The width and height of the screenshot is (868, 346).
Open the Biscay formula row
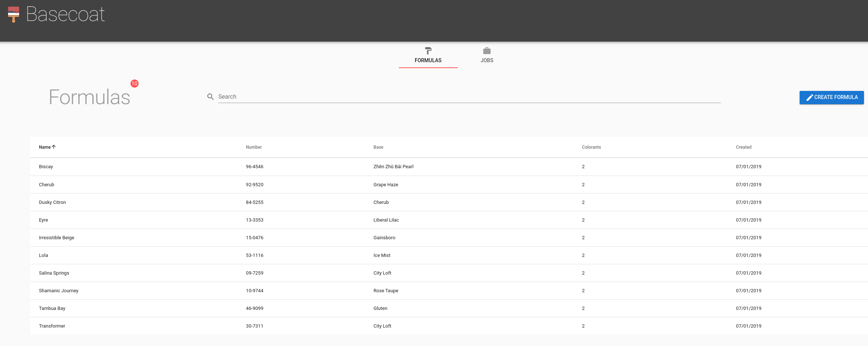point(449,167)
